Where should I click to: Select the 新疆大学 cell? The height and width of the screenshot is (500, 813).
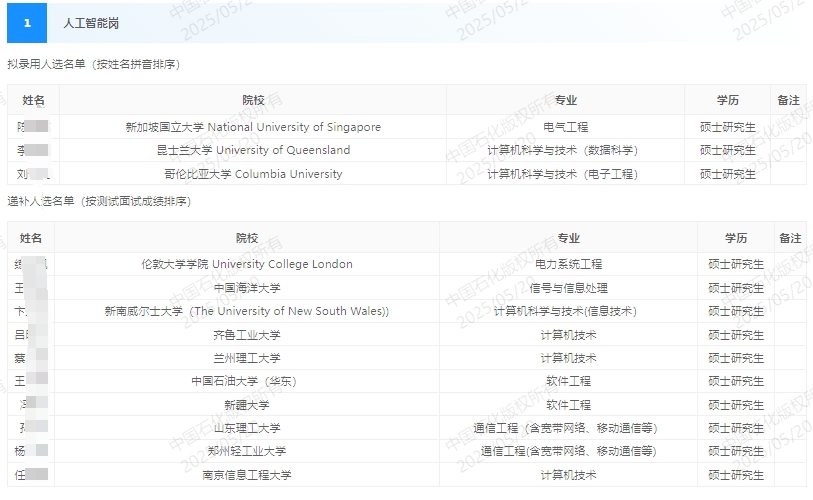coord(246,405)
